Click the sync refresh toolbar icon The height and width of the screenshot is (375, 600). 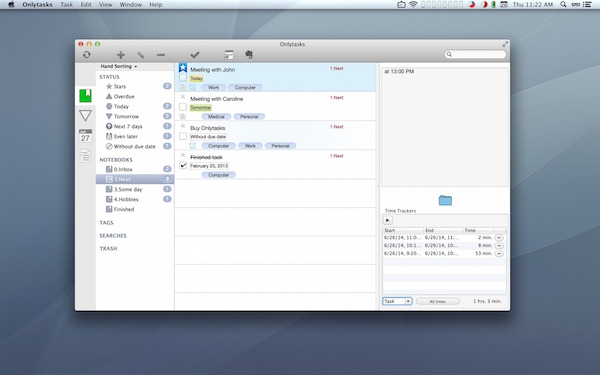pyautogui.click(x=87, y=55)
